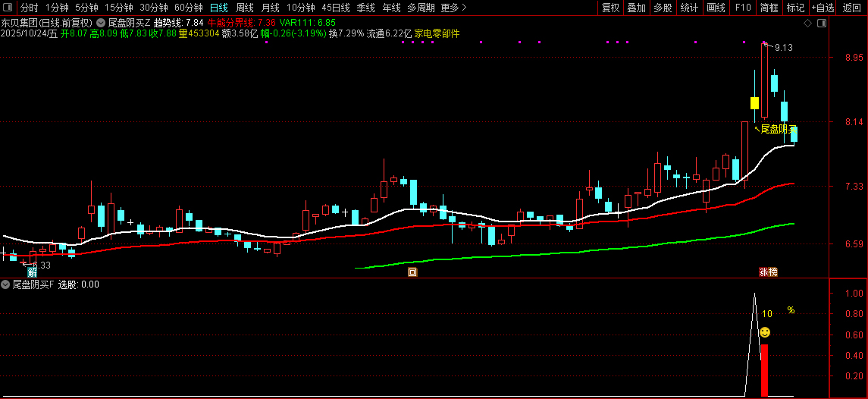The image size is (868, 399).
Task: Open the 多股 multi-stock view
Action: [663, 8]
